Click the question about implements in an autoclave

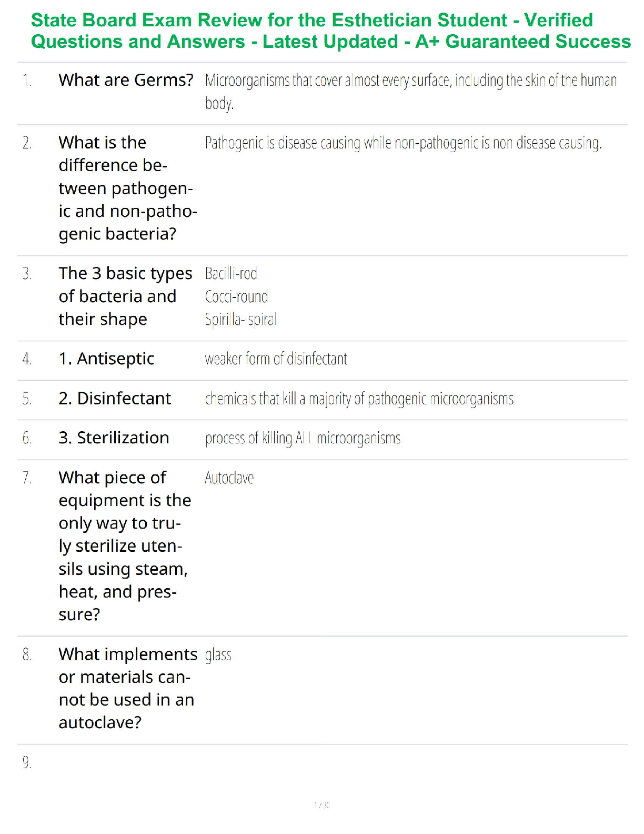[126, 688]
